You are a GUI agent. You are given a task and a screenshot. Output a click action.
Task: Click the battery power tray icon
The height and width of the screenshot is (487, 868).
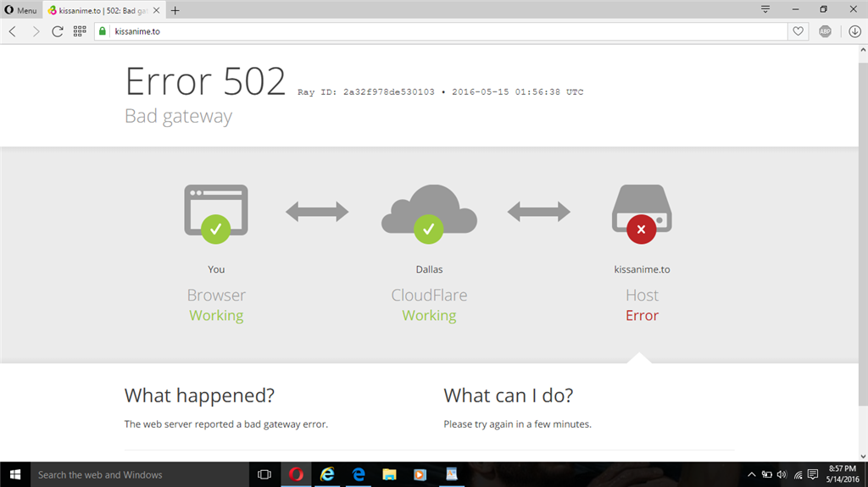[766, 475]
